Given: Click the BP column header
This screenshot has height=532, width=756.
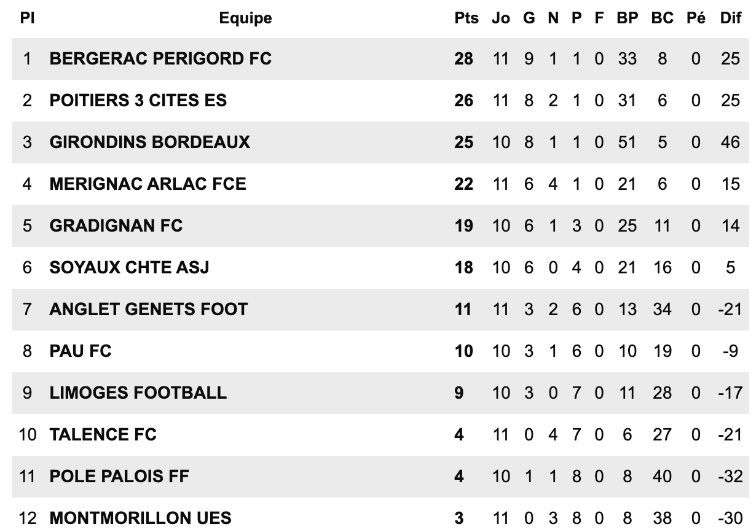Looking at the screenshot, I should pos(628,18).
